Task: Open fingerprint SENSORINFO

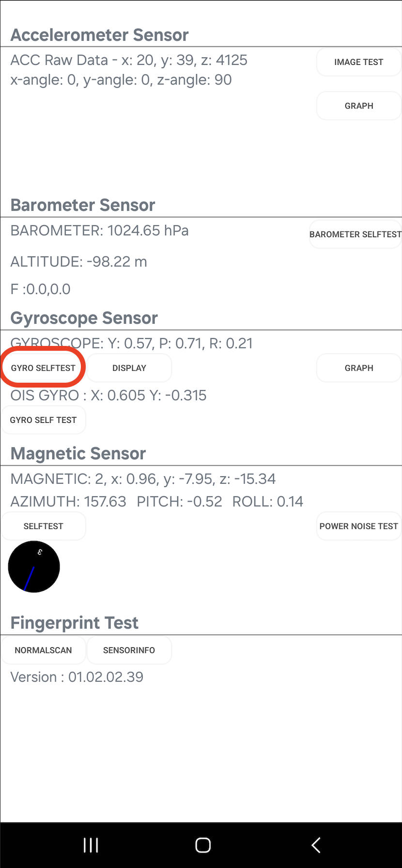Action: 129,650
